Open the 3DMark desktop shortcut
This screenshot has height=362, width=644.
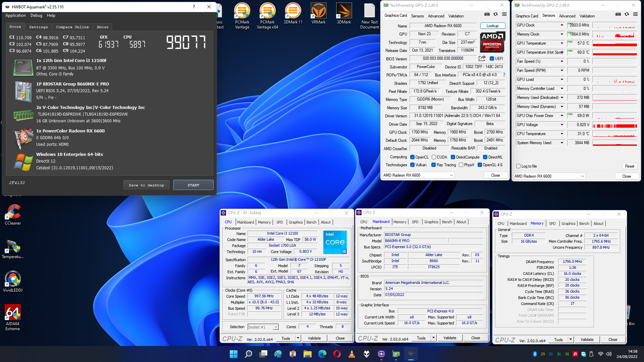344,13
